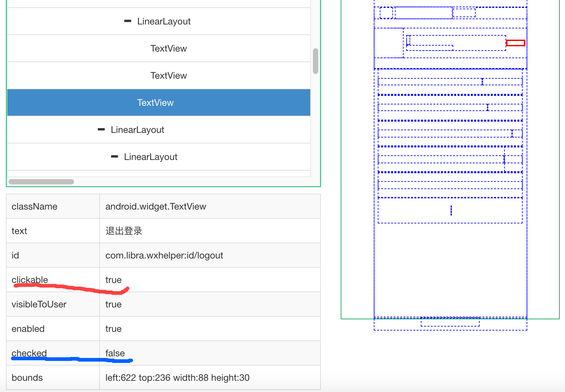
Task: Select the TextView node just above the highlighted one
Action: click(168, 75)
